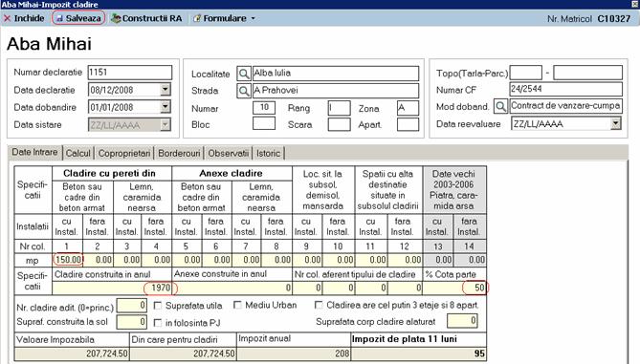Open the Coproprietari tab

pyautogui.click(x=124, y=153)
